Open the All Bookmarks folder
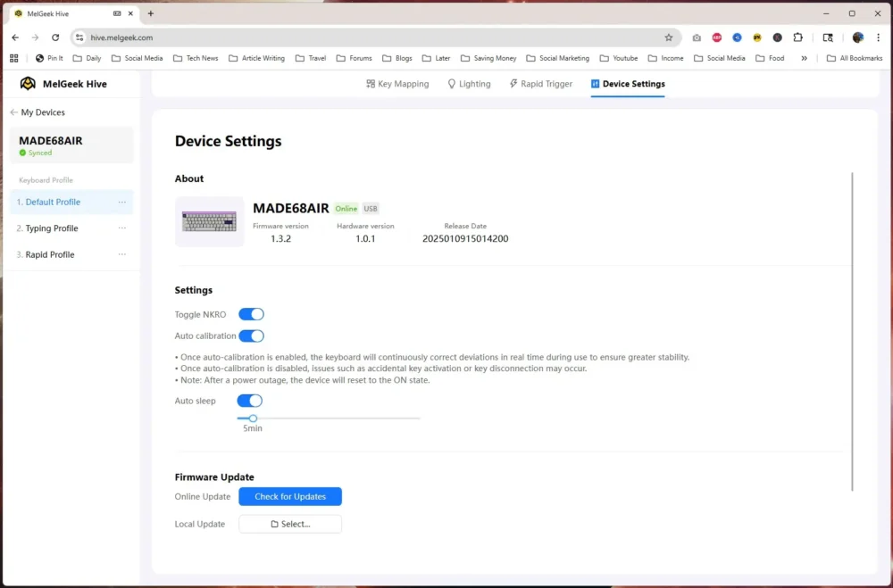 (855, 58)
